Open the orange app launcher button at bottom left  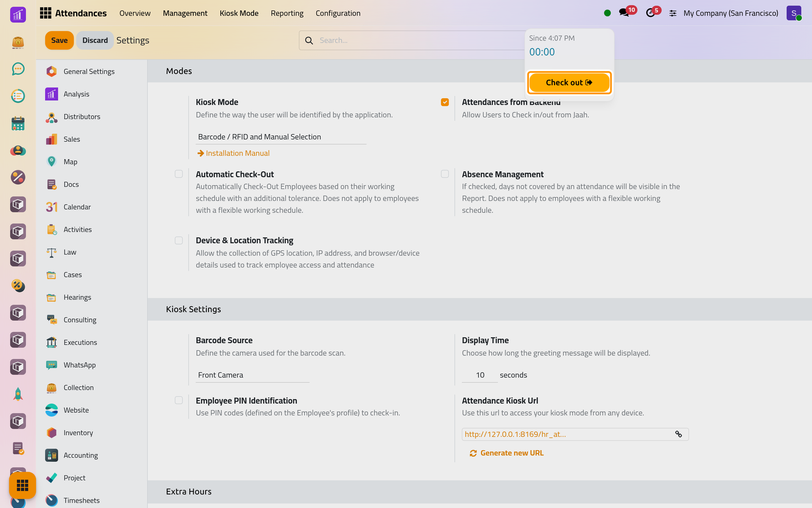click(22, 485)
